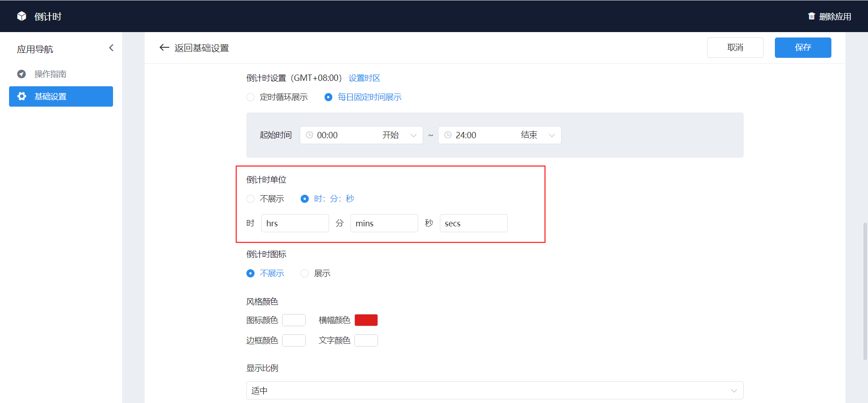The width and height of the screenshot is (868, 403).
Task: Click the secs input field
Action: pyautogui.click(x=474, y=223)
